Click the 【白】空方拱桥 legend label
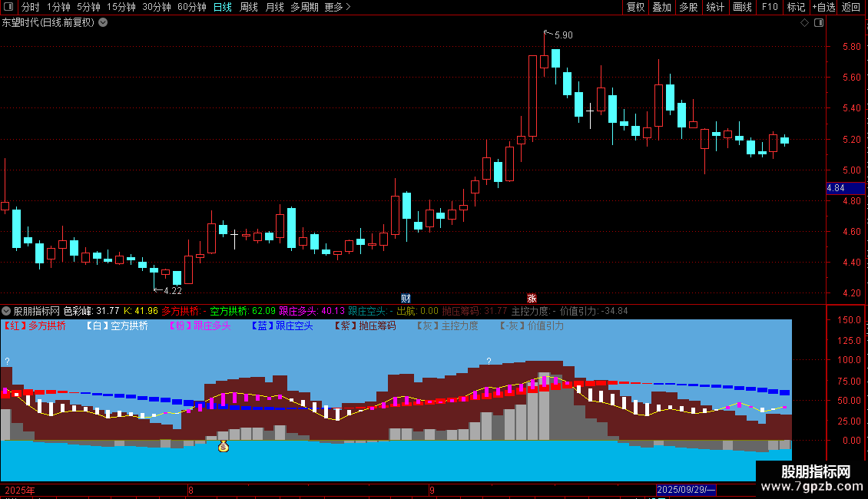The width and height of the screenshot is (868, 499). click(x=116, y=326)
